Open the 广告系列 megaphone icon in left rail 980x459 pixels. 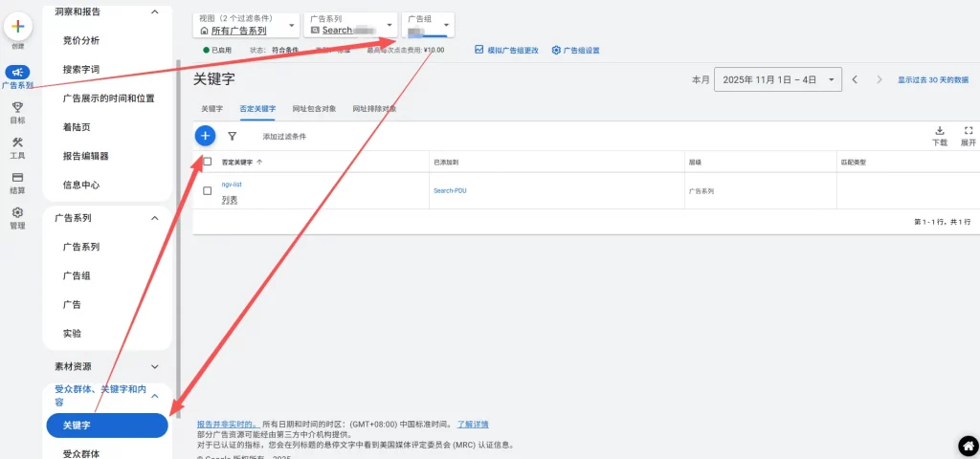click(17, 72)
